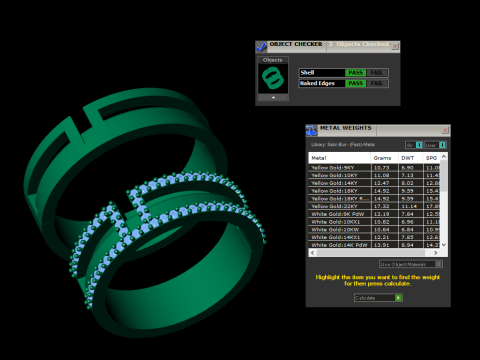The width and height of the screenshot is (480, 360).
Task: Close the Metal Weights panel
Action: (x=445, y=130)
